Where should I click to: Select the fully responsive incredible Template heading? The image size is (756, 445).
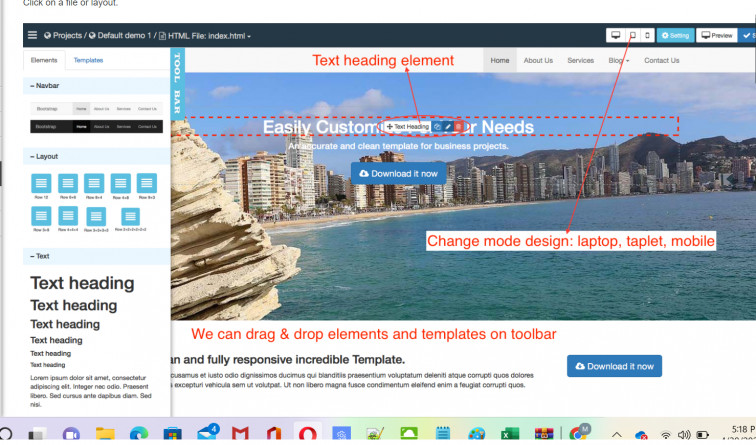(288, 360)
